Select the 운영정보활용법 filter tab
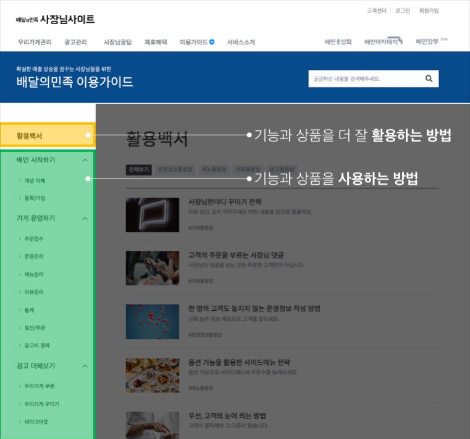 click(175, 170)
